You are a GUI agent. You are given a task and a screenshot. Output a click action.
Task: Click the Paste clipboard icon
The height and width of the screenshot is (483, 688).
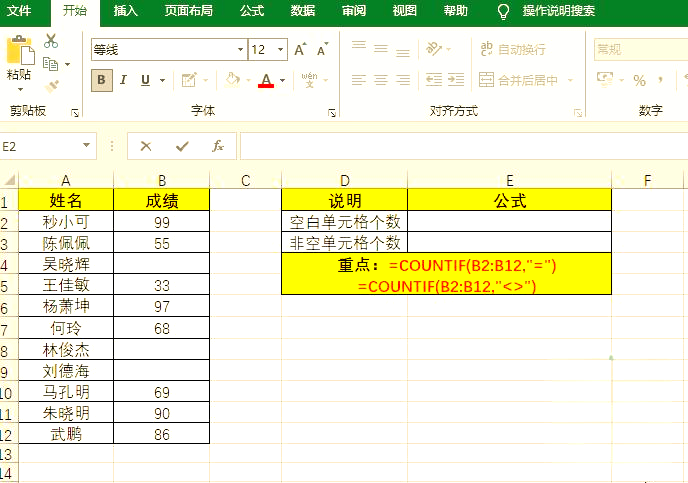tap(20, 50)
